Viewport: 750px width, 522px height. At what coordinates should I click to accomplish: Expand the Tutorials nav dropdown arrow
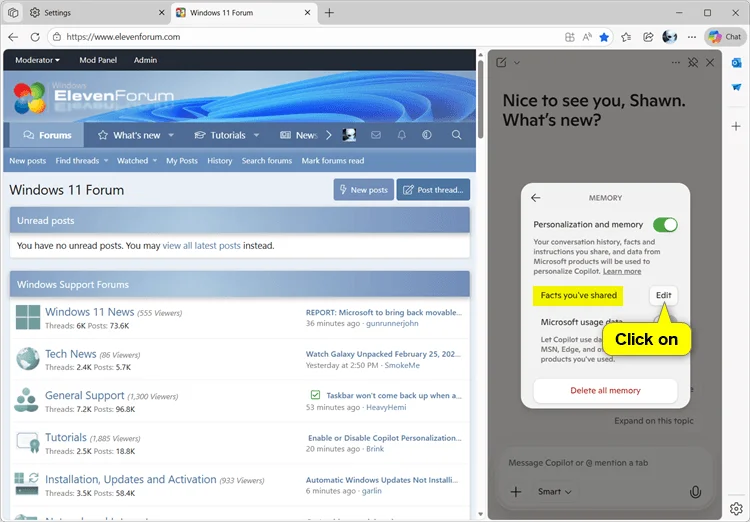(256, 135)
